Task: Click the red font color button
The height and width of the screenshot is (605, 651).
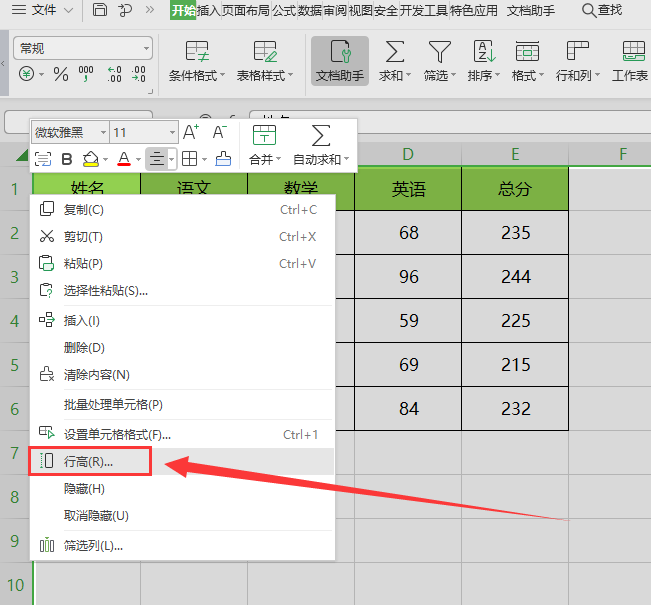Action: [x=123, y=158]
